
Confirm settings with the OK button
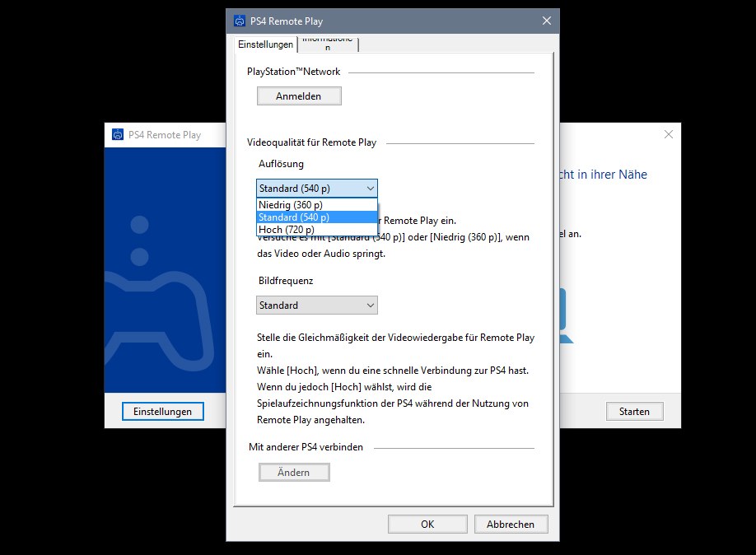click(x=427, y=525)
